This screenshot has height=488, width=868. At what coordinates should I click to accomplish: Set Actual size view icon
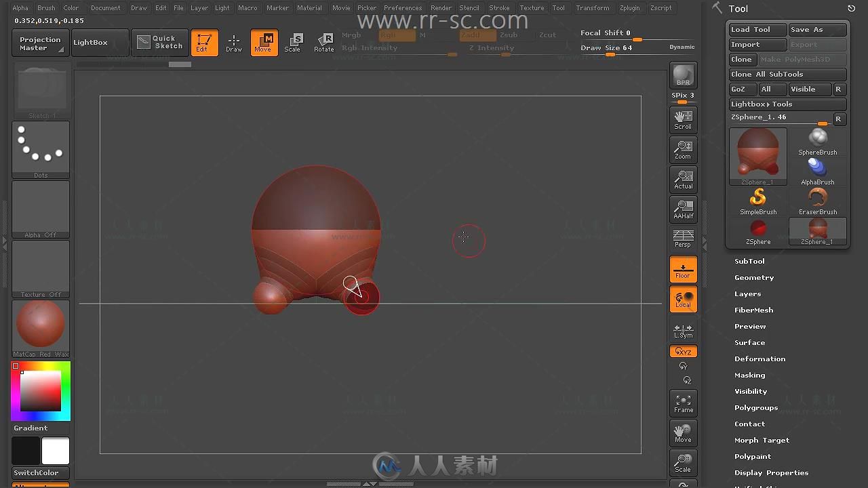pos(683,179)
